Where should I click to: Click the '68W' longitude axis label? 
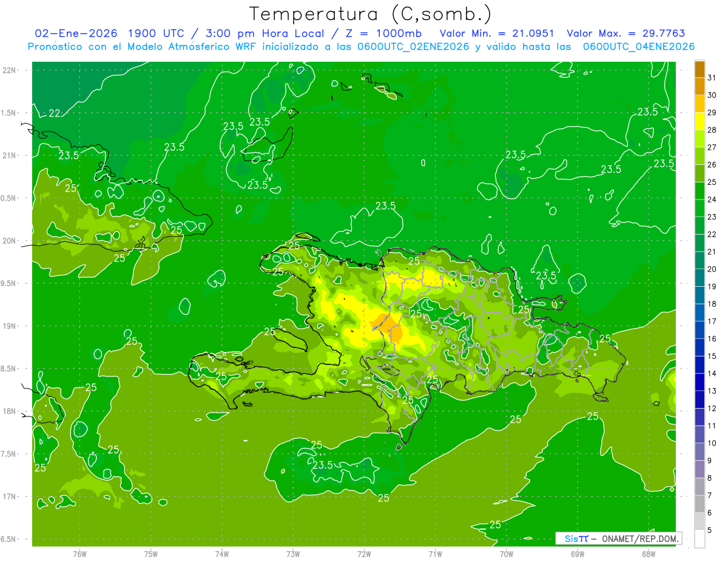click(x=649, y=554)
